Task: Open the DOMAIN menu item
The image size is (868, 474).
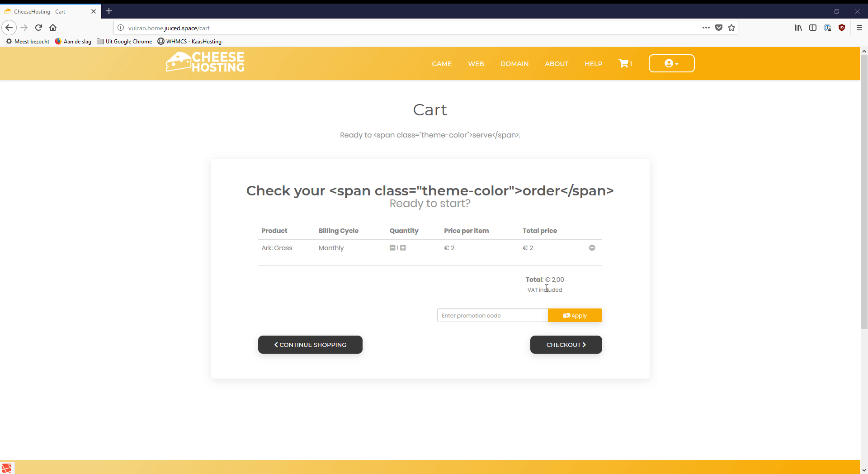Action: pos(514,64)
